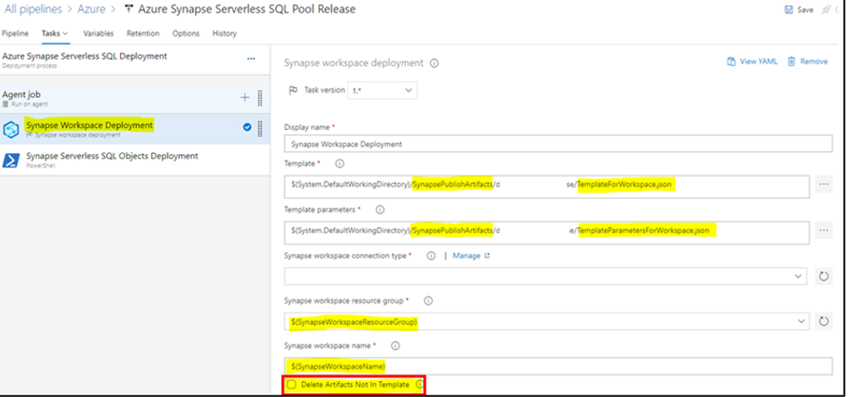868x397 pixels.
Task: Click View YAML link
Action: [752, 61]
